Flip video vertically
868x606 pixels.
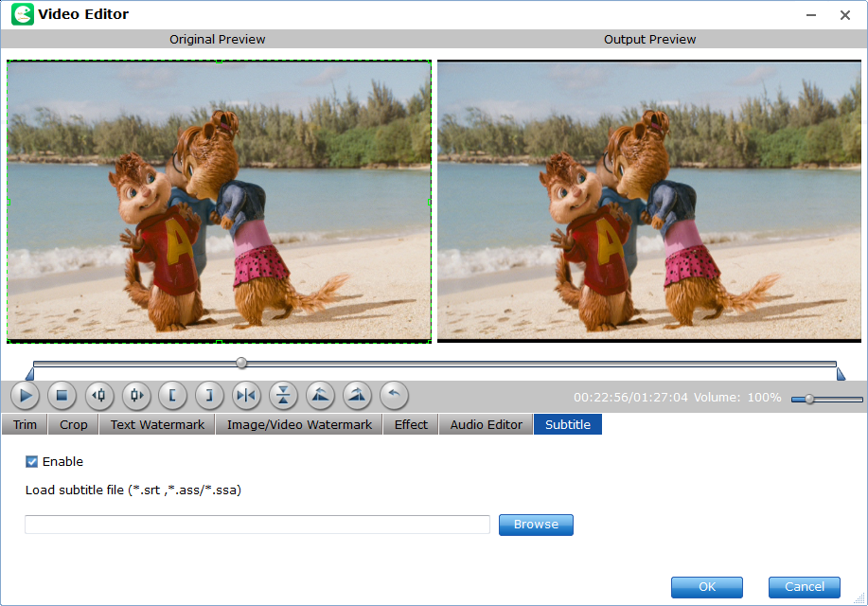[x=283, y=395]
